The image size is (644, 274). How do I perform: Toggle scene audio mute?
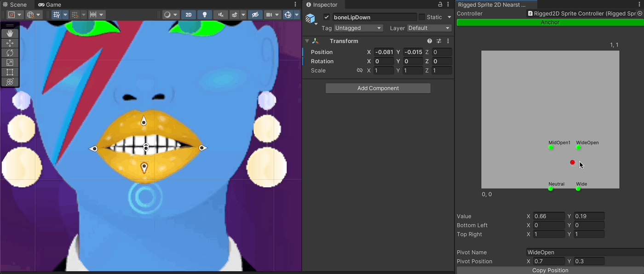tap(221, 15)
